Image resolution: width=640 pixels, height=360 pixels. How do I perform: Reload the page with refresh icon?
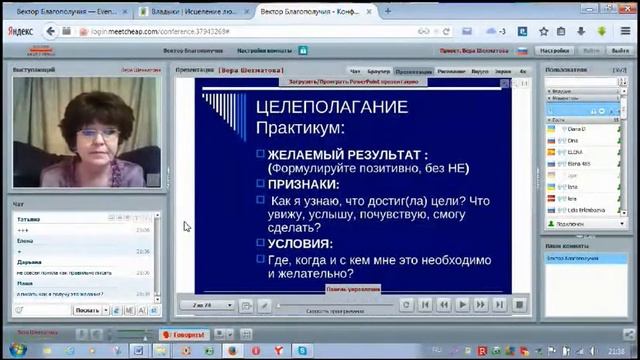point(446,31)
